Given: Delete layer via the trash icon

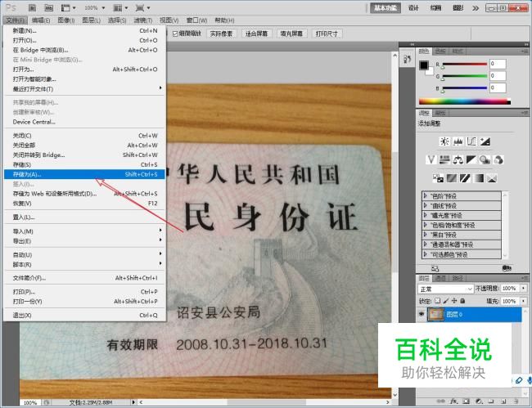Looking at the screenshot, I should (516, 401).
